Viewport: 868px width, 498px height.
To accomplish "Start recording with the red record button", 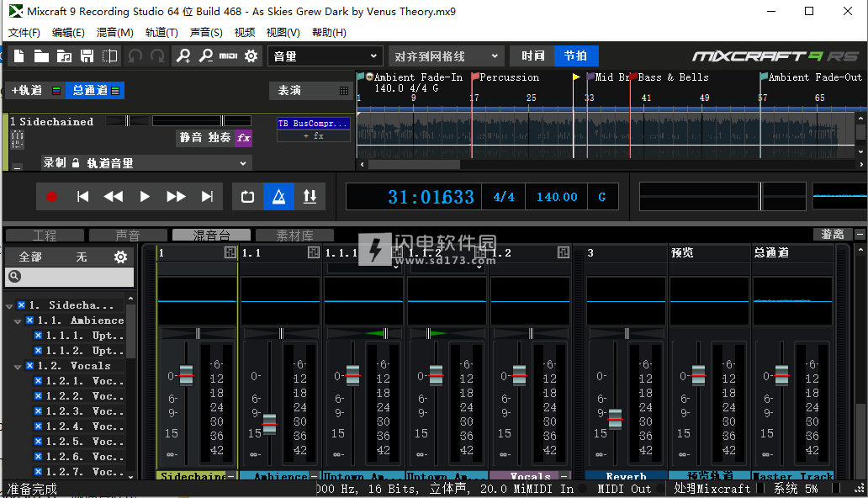I will click(x=51, y=197).
